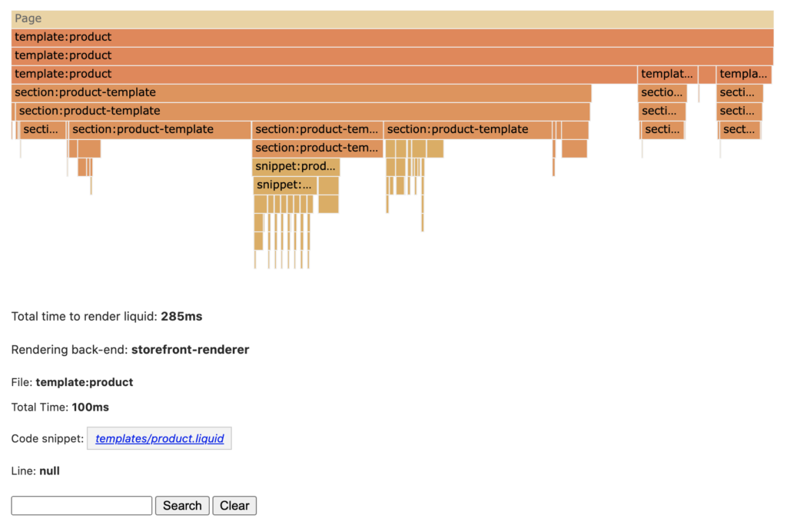Viewport: 787px width, 532px height.
Task: Select the topmost template:product bar
Action: [392, 37]
